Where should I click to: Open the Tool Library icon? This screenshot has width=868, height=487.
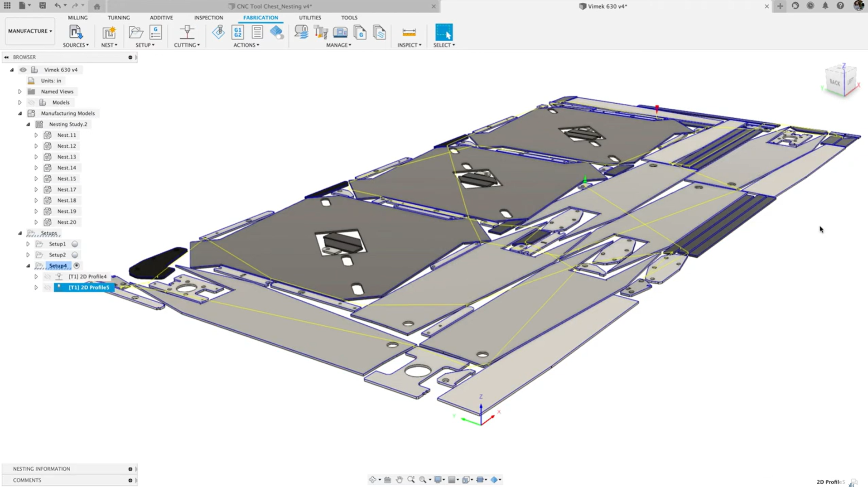(321, 32)
